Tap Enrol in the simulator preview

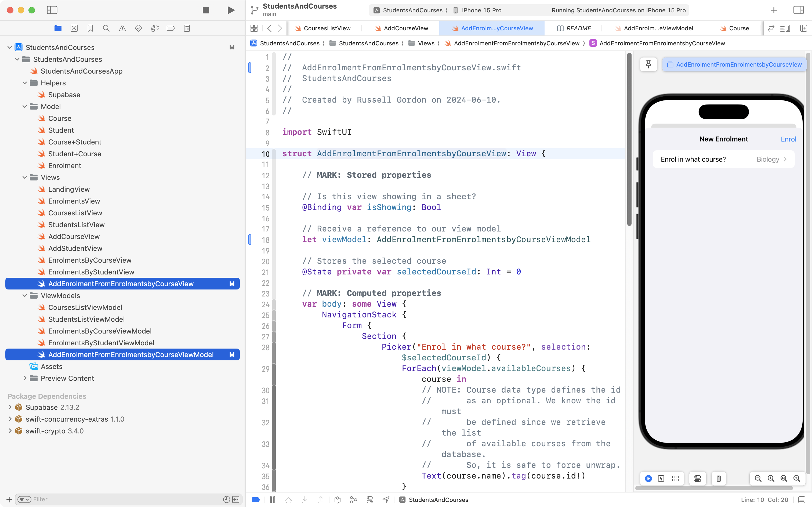point(788,139)
